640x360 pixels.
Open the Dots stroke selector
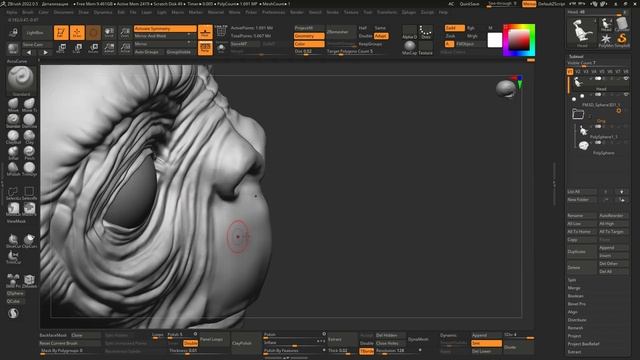[426, 32]
